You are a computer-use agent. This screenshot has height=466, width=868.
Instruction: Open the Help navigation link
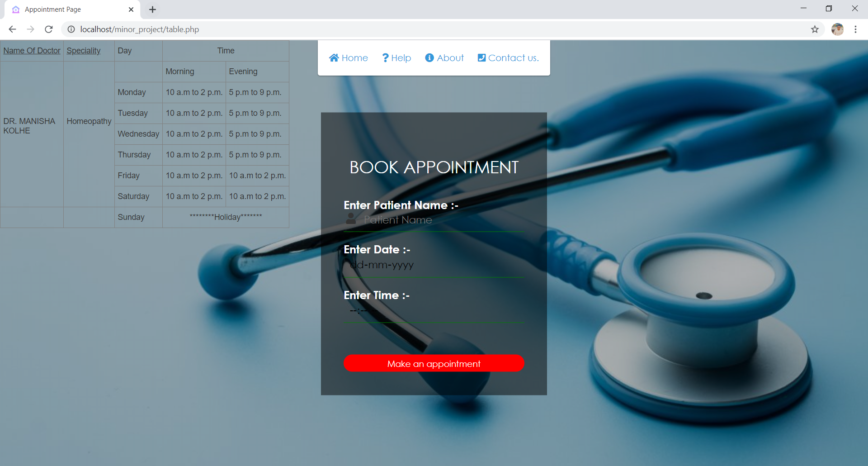396,58
